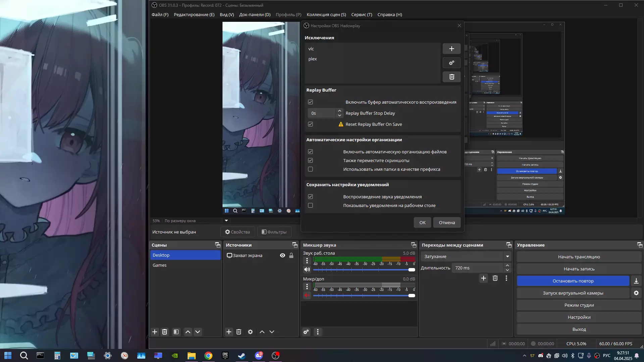Screen dimensions: 644x362
Task: Lock the Захват экрана source
Action: 291,256
